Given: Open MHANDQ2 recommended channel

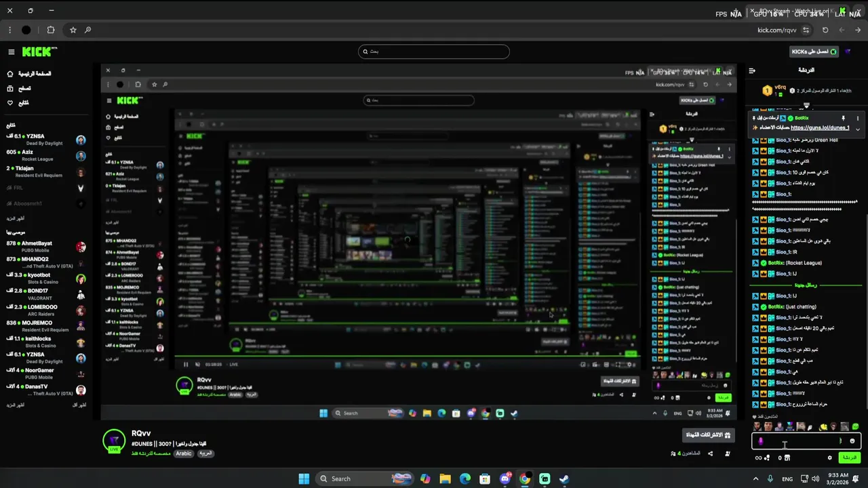Looking at the screenshot, I should pos(46,262).
